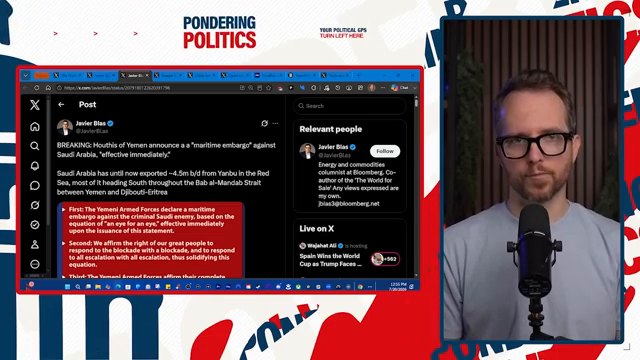Follow Javier Blas in Relevant people

(x=385, y=151)
